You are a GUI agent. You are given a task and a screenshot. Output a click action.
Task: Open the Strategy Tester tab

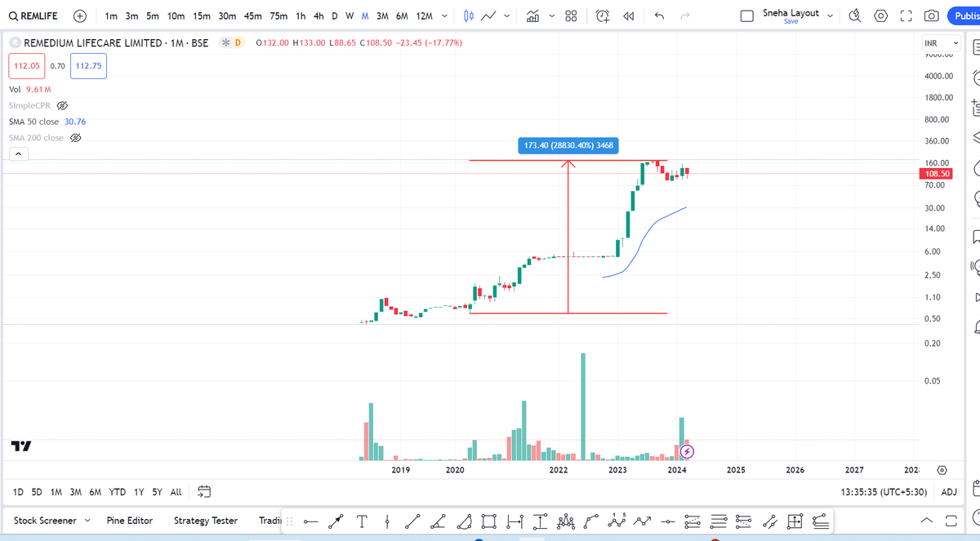click(x=206, y=521)
